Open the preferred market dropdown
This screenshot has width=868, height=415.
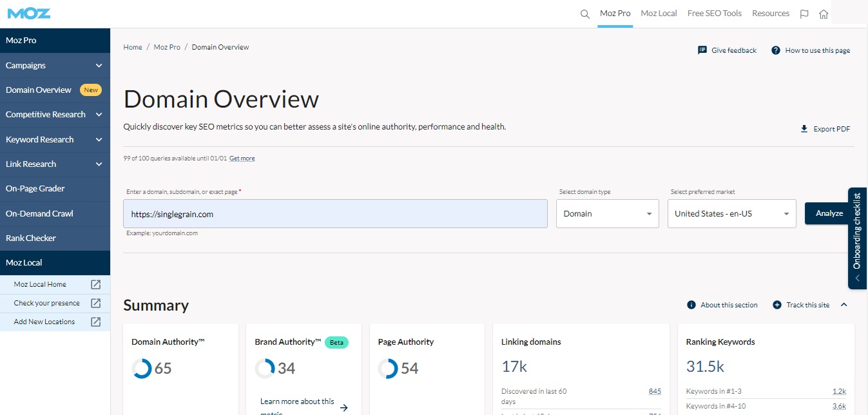click(x=731, y=213)
